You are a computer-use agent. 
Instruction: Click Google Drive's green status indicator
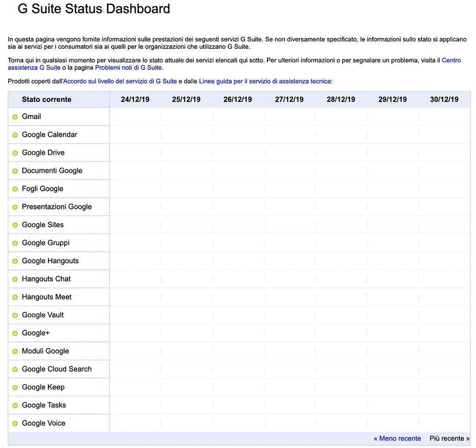coord(15,153)
